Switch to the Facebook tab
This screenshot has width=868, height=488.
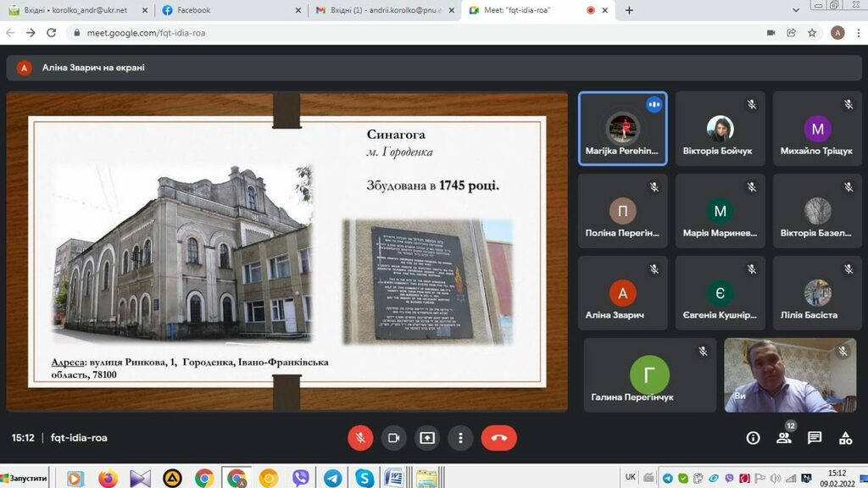pyautogui.click(x=229, y=10)
